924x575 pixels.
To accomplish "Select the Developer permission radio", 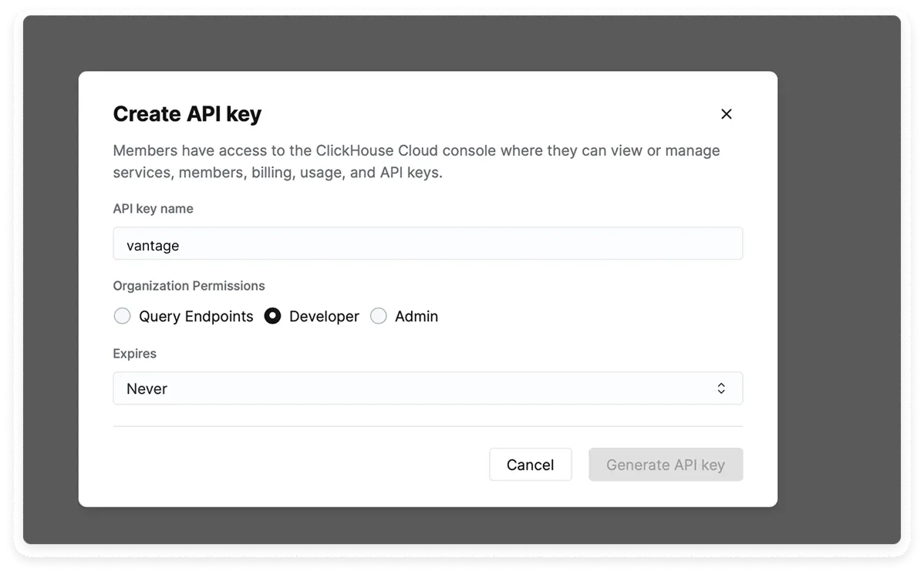I will click(272, 316).
